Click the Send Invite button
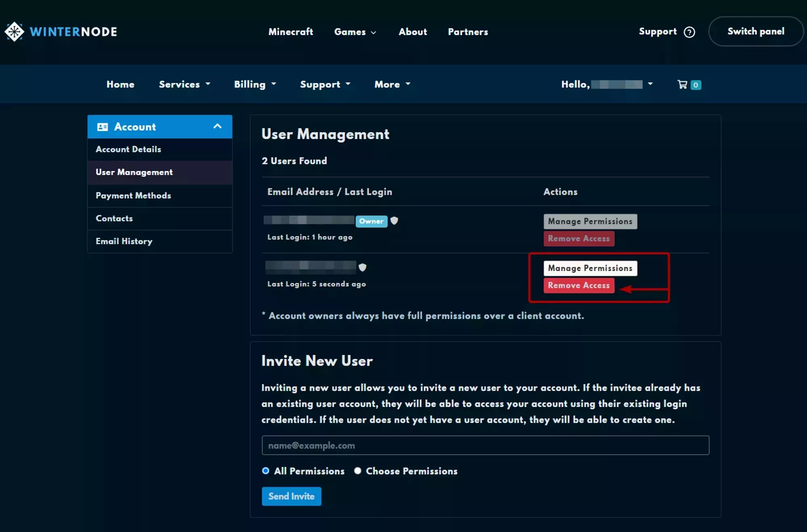 pyautogui.click(x=291, y=497)
